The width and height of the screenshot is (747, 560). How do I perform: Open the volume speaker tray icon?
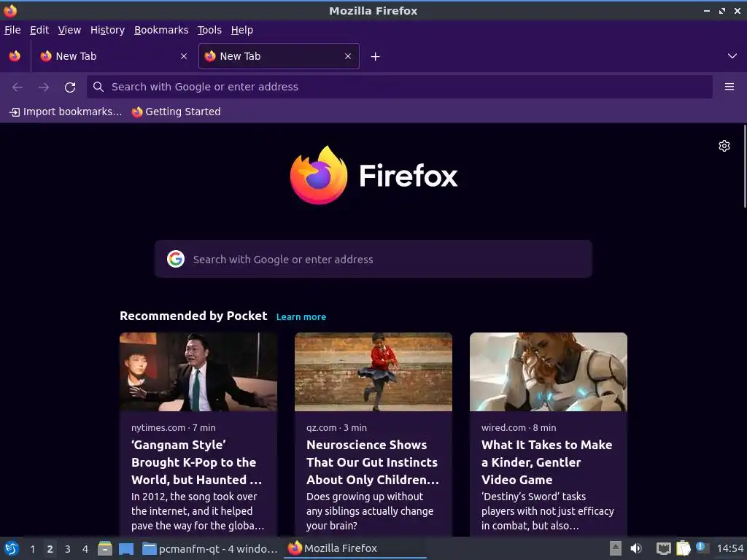[636, 548]
